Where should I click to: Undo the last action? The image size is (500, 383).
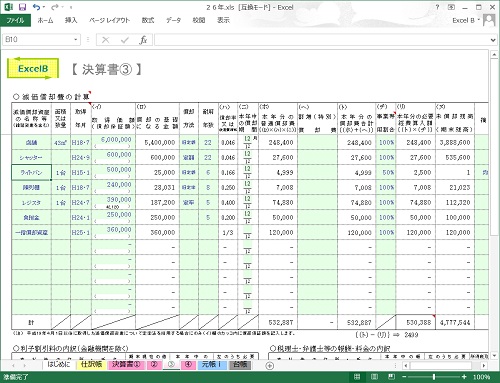[36, 7]
